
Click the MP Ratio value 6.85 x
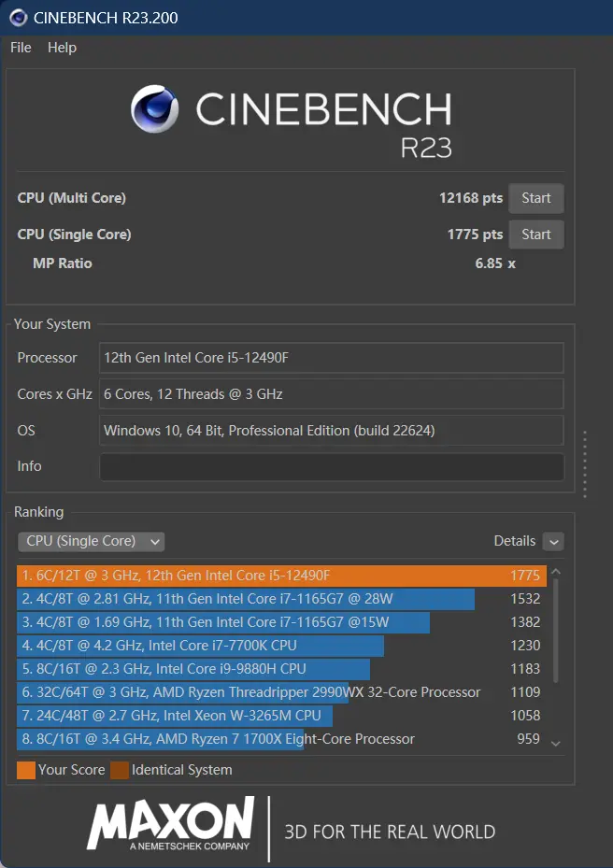tap(495, 263)
